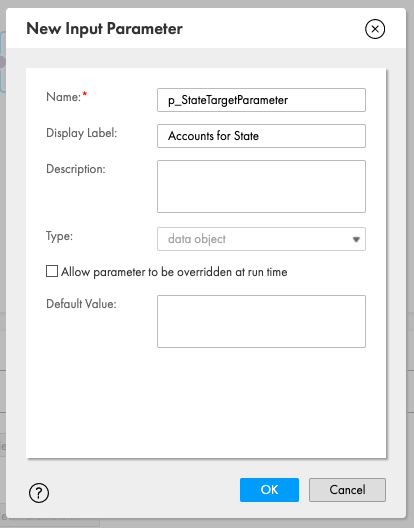414x528 pixels.
Task: Click the Default Value: label
Action: (81, 304)
